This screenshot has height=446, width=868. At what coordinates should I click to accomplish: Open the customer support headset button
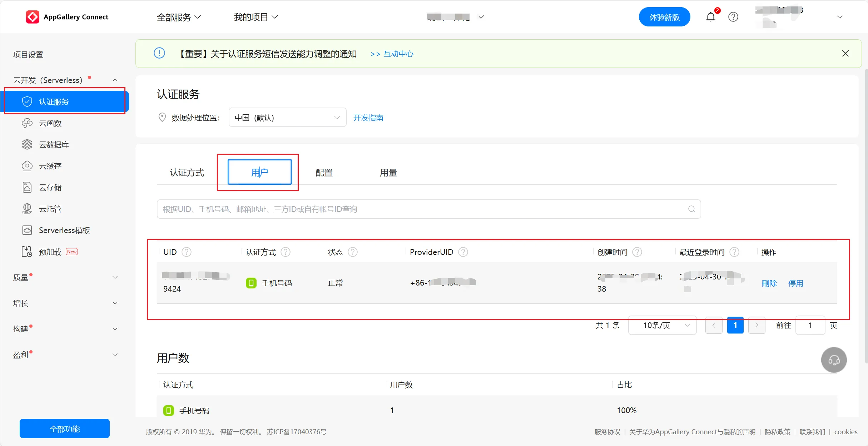[834, 360]
